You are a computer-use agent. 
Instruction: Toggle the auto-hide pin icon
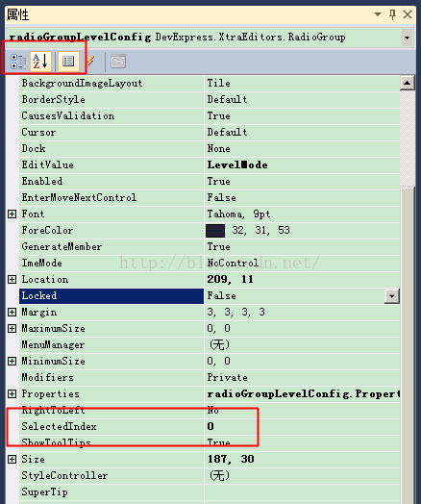[x=392, y=14]
